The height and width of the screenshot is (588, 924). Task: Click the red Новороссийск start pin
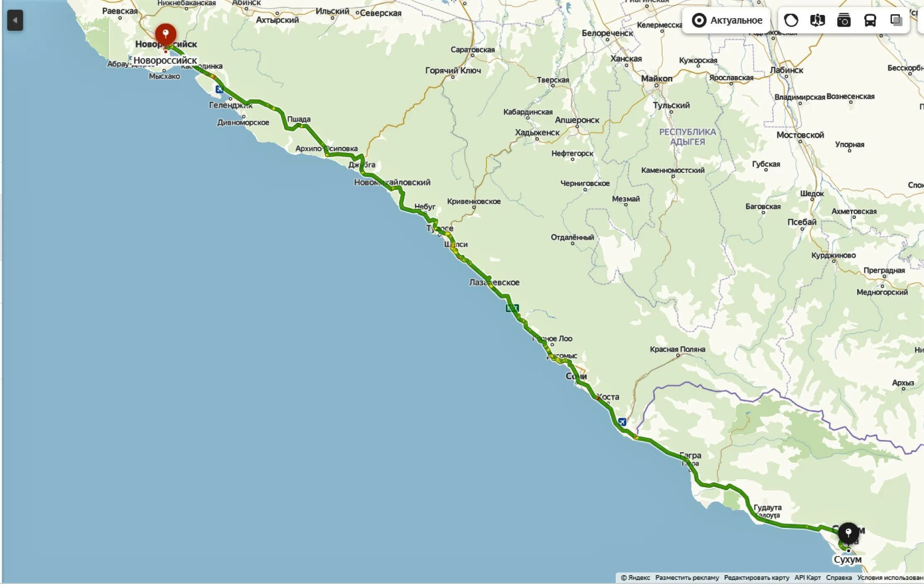(x=165, y=35)
